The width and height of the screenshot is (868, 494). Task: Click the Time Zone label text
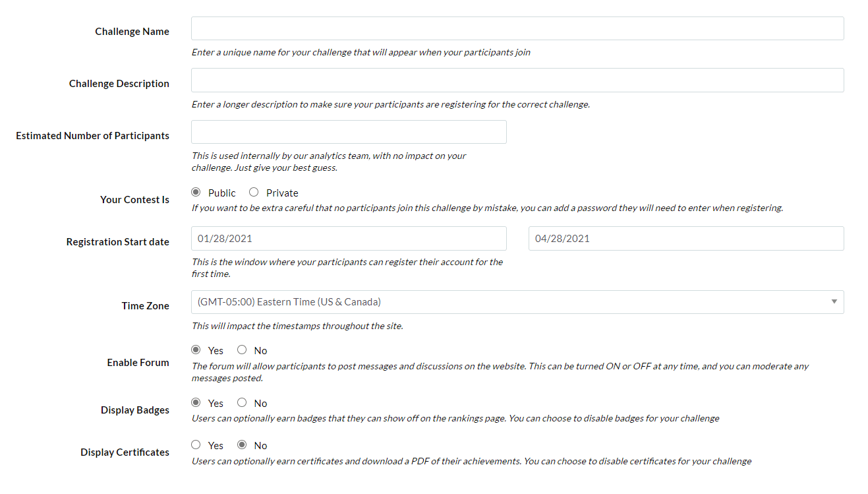click(146, 306)
